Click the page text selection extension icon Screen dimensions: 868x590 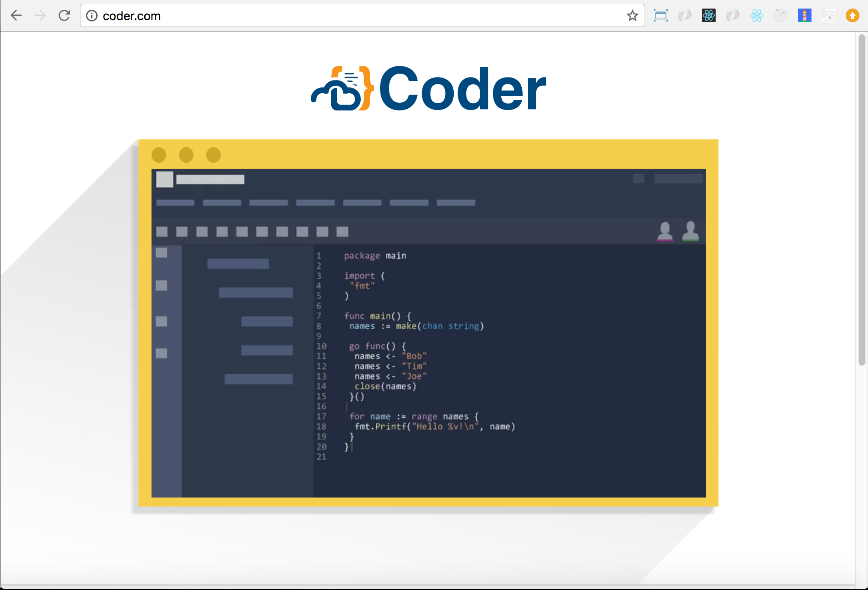tap(829, 16)
